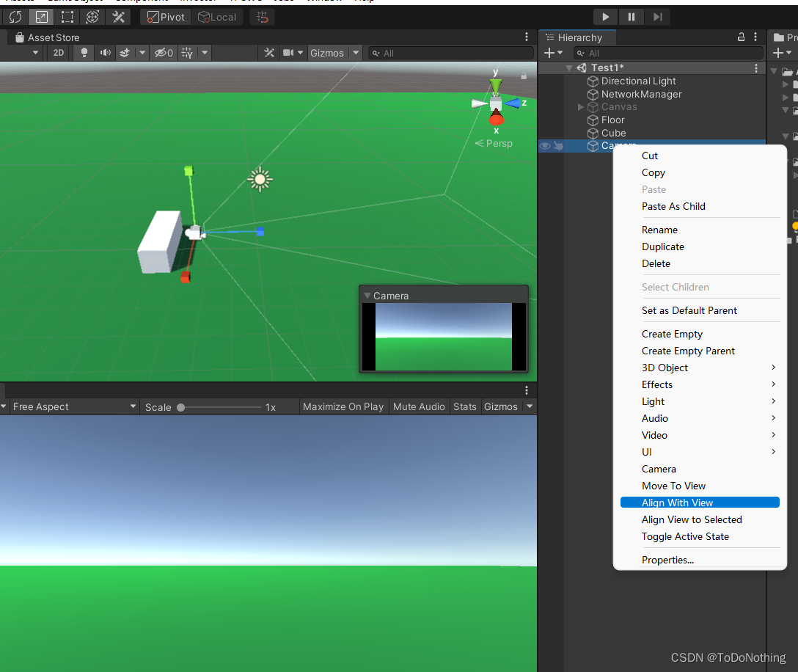Toggle scene effects like skybox
The image size is (798, 672).
tap(125, 52)
